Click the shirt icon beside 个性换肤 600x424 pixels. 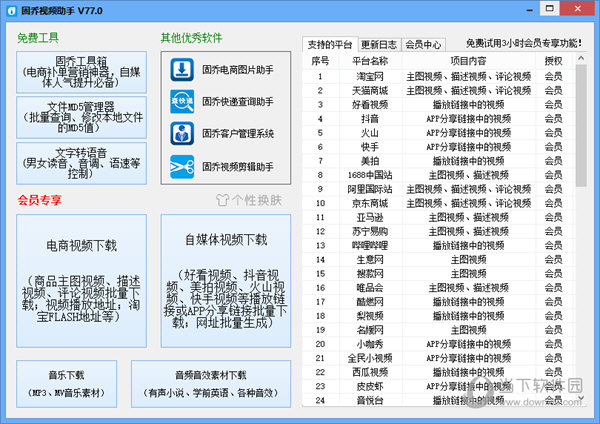tap(222, 200)
